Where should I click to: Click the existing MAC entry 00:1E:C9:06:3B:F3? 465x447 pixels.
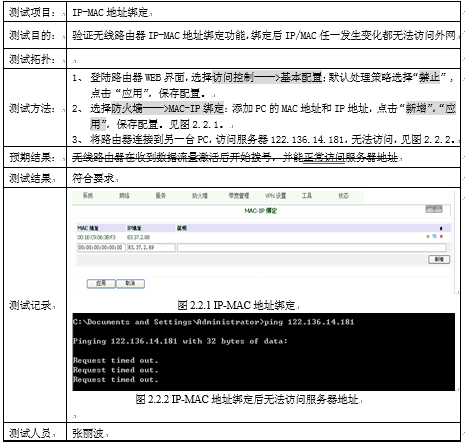coord(96,237)
